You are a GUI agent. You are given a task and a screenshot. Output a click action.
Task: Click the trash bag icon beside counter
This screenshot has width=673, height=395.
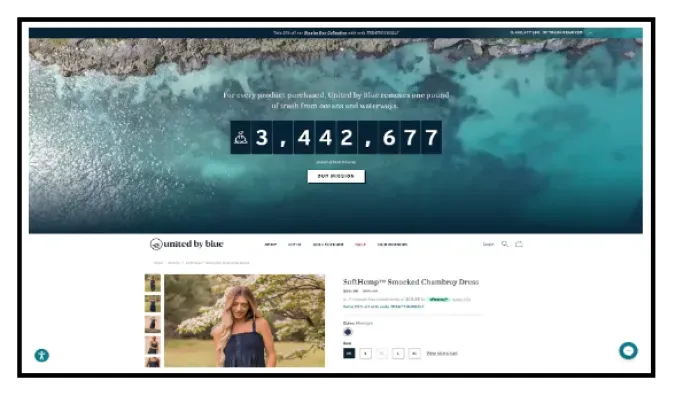(x=241, y=137)
